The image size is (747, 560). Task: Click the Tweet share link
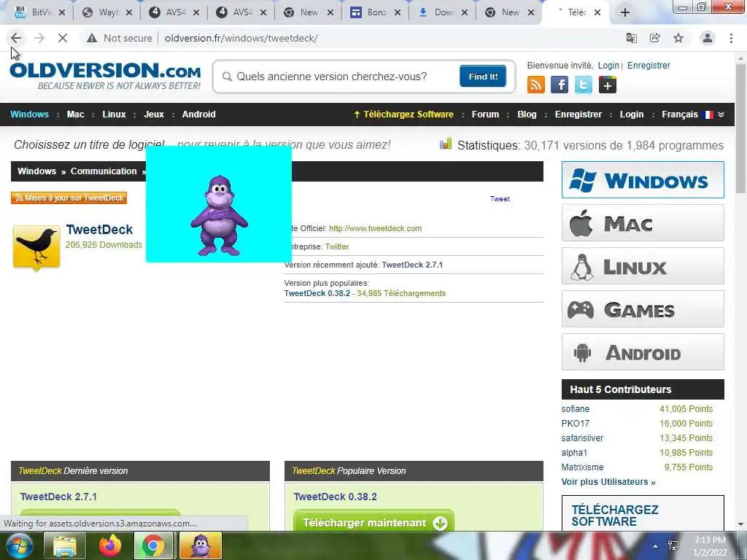point(500,199)
